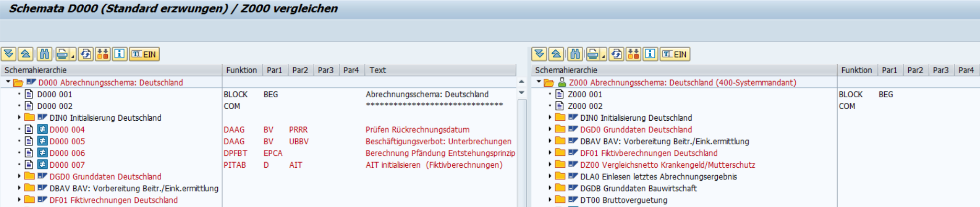
Task: Open Find (binoculars) in Z000 pane toolbar
Action: 575,54
